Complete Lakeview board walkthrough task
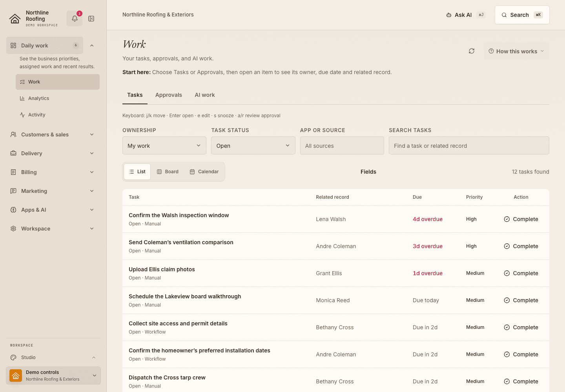 click(x=521, y=300)
